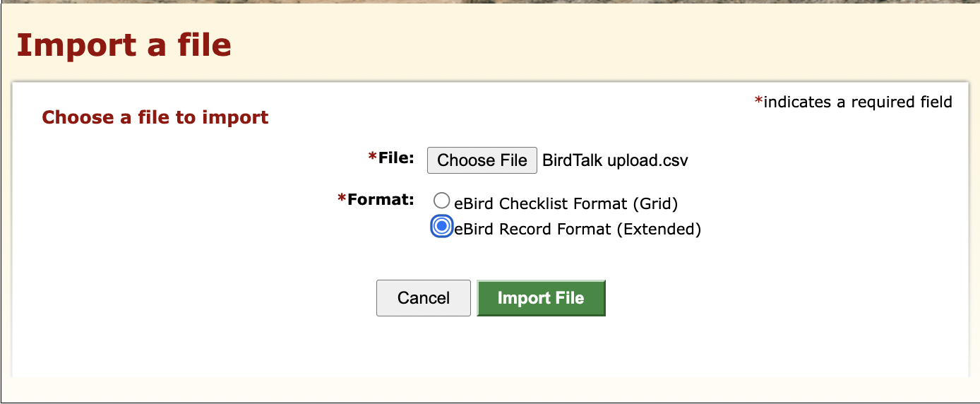This screenshot has height=404, width=980.
Task: Select the eBird Record Format (Extended) radio button
Action: click(442, 227)
